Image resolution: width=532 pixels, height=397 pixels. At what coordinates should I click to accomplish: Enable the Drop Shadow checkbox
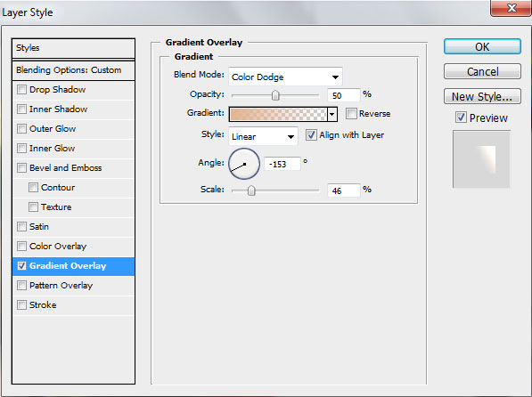[x=21, y=90]
